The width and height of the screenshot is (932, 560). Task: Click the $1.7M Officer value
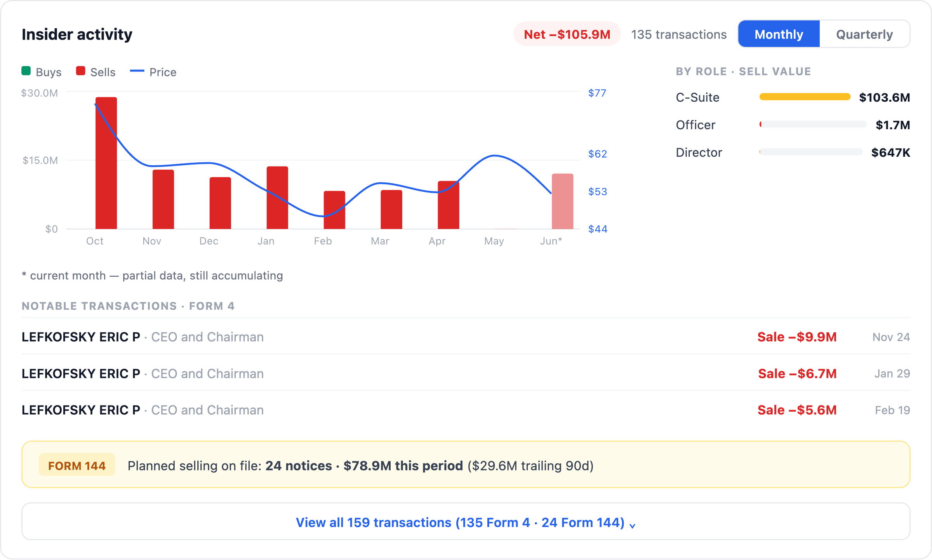click(x=893, y=125)
